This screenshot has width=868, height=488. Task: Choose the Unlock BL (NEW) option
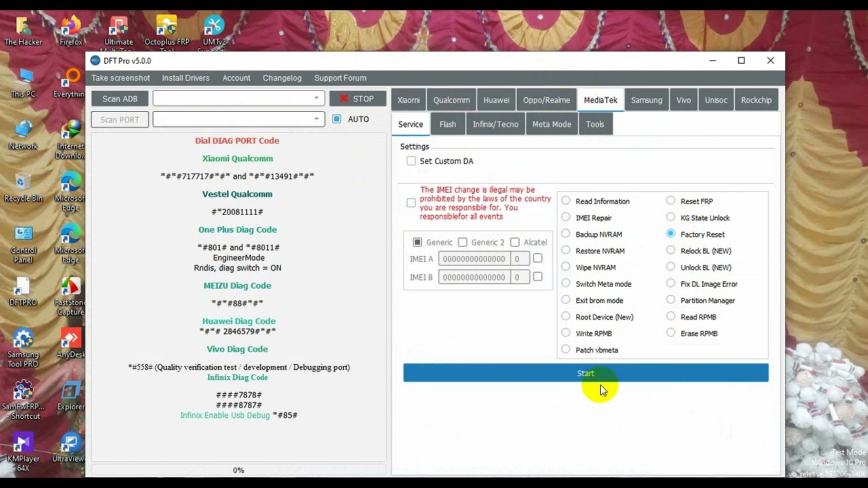[671, 267]
